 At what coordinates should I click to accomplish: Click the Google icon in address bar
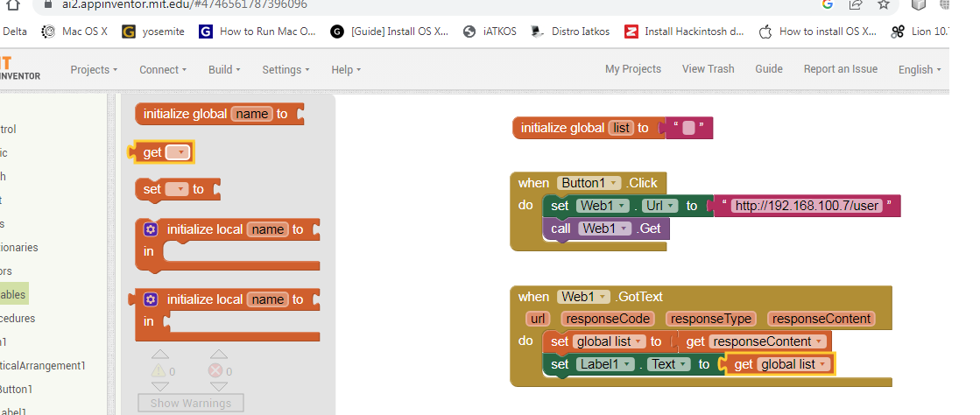coord(827,4)
